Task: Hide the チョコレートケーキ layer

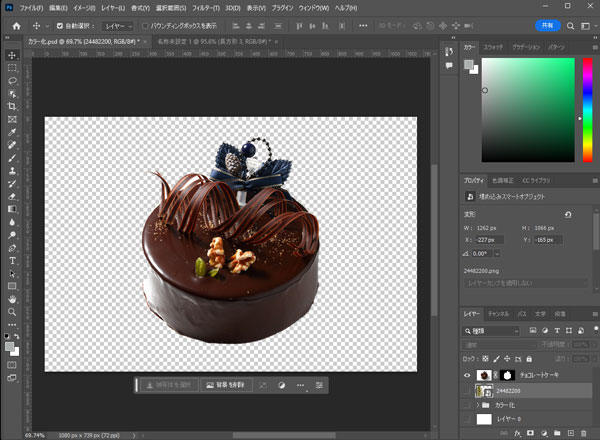Action: tap(469, 373)
